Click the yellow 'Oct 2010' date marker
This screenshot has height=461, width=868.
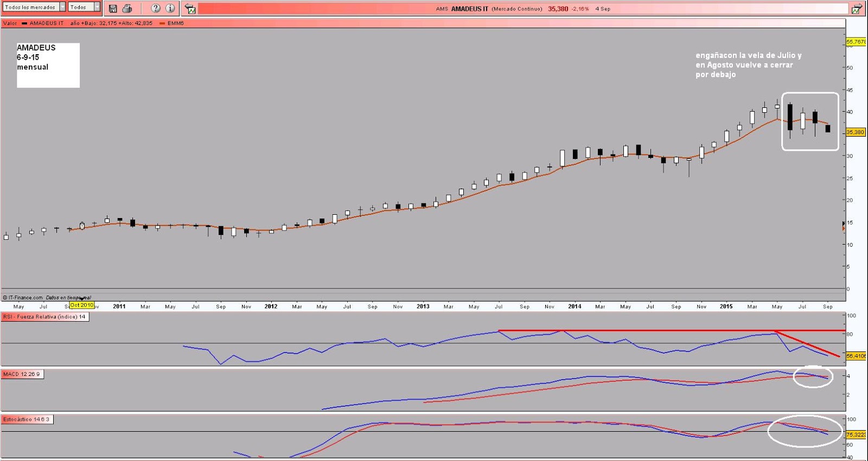[x=82, y=305]
